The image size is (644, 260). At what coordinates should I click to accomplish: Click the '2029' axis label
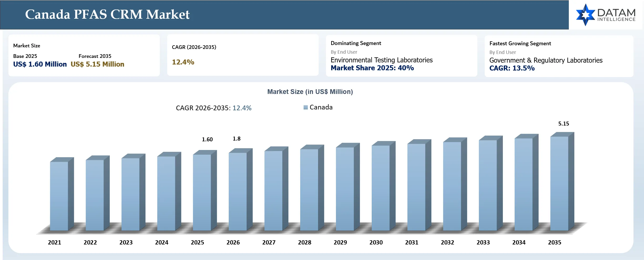pos(340,242)
